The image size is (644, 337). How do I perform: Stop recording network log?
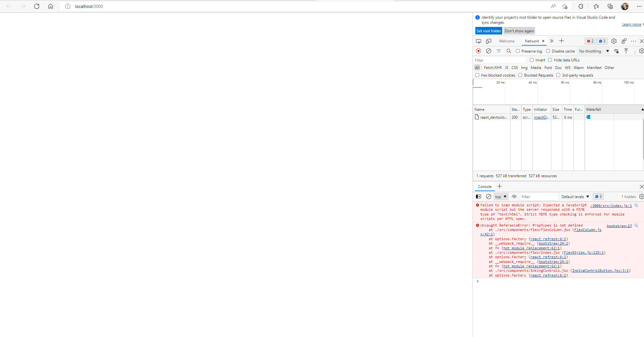tap(478, 51)
